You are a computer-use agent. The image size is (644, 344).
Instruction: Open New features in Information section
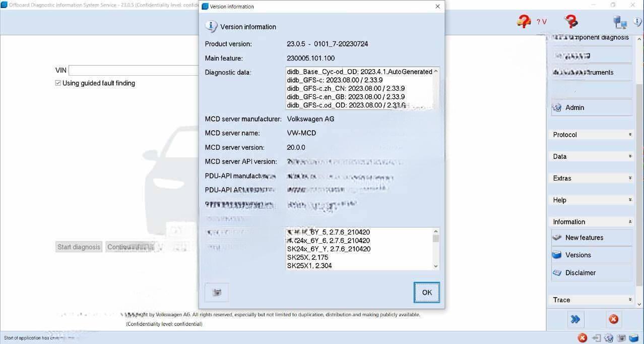(592, 238)
